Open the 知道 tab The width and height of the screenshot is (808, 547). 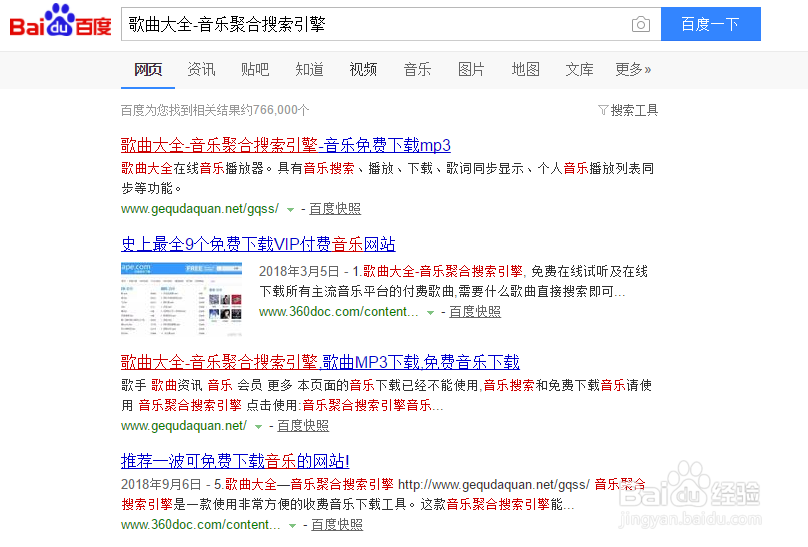pyautogui.click(x=309, y=70)
